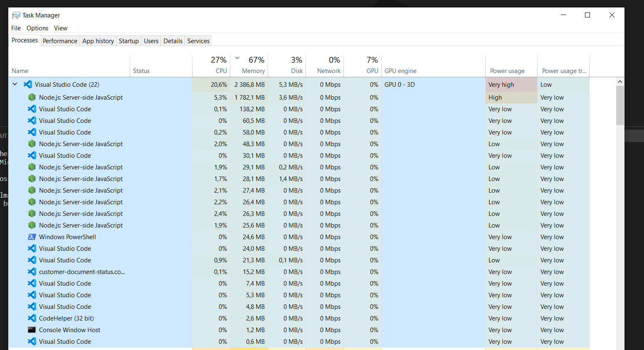Viewport: 644px width, 350px height.
Task: Open the Startup tab
Action: [x=128, y=41]
